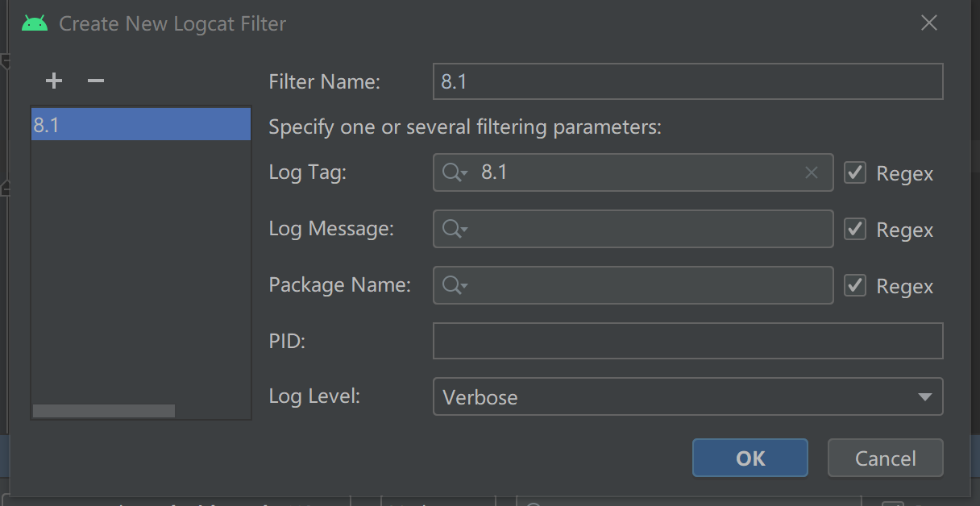Click the minus icon to remove filter
The width and height of the screenshot is (980, 506).
(96, 81)
